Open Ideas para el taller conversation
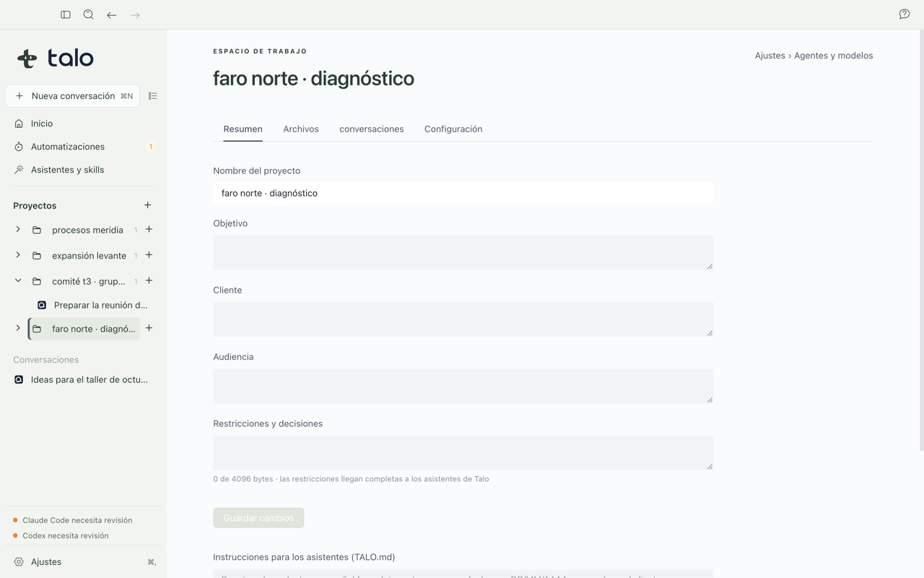The image size is (924, 578). (83, 379)
